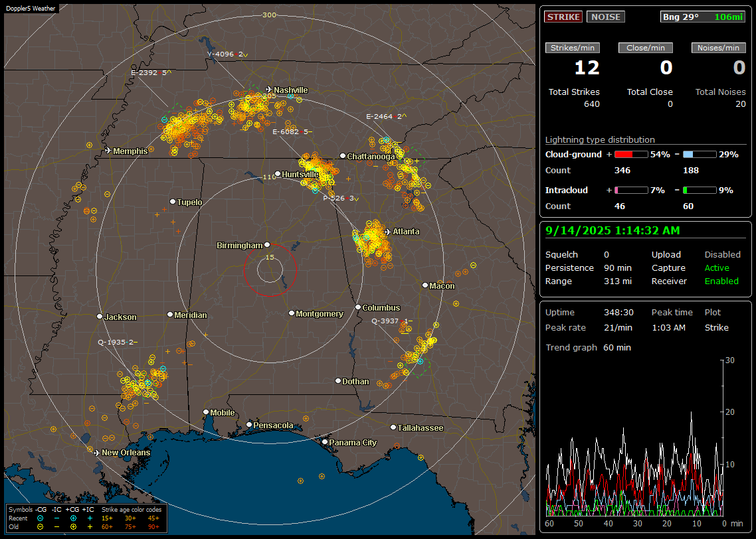Click the recent -CG symbol in legend

(40, 518)
